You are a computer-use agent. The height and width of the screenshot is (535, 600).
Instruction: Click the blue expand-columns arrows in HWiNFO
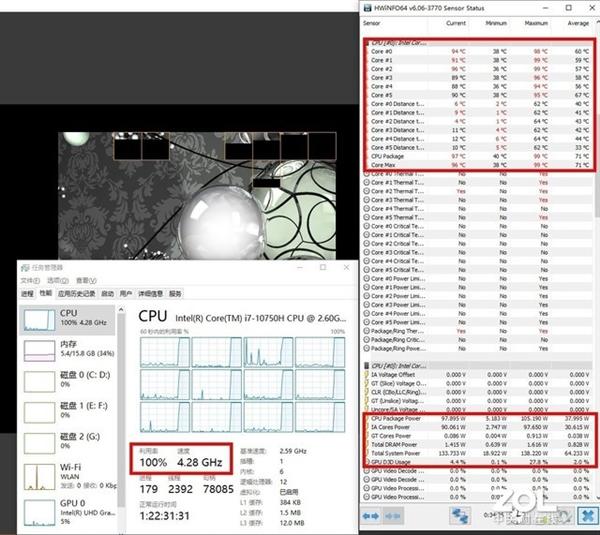click(x=371, y=516)
